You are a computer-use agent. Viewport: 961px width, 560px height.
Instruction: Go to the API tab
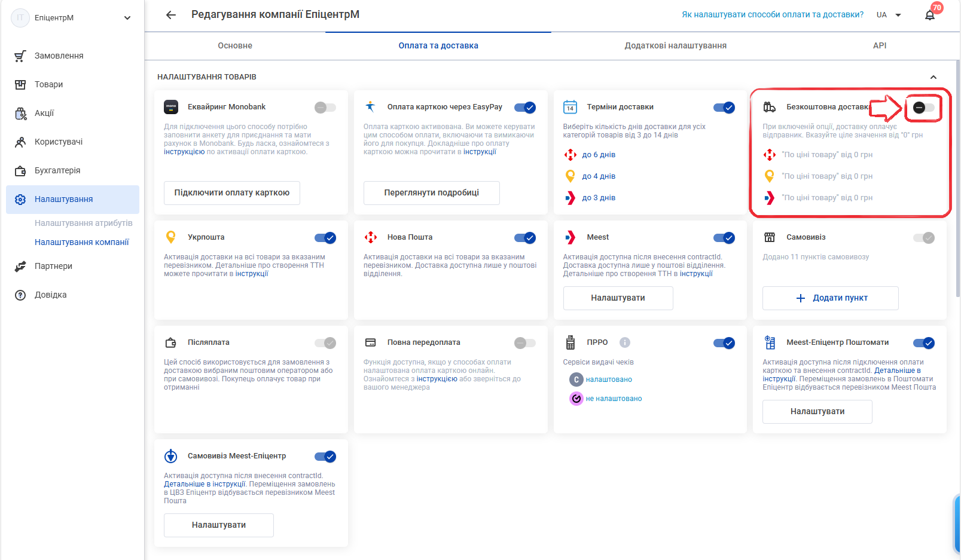pyautogui.click(x=880, y=45)
